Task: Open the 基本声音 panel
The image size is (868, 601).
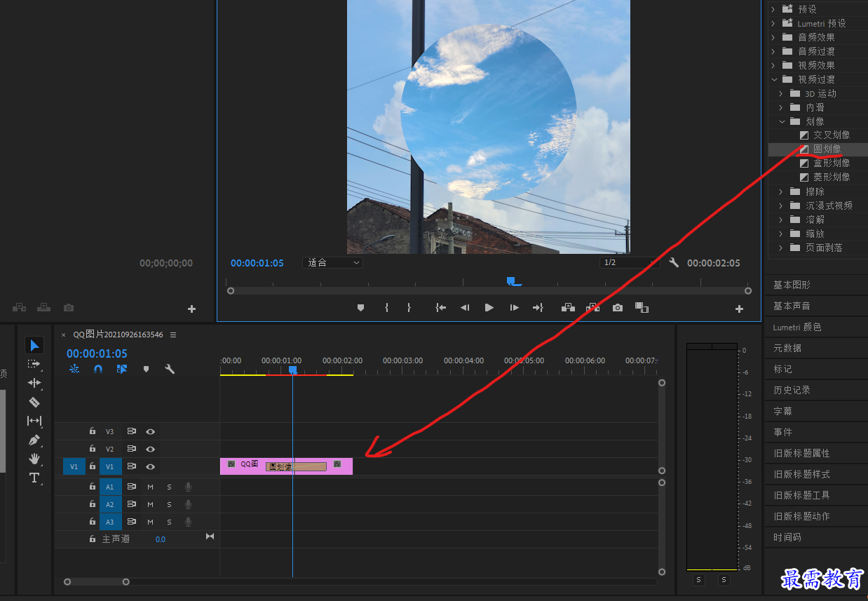Action: 792,306
